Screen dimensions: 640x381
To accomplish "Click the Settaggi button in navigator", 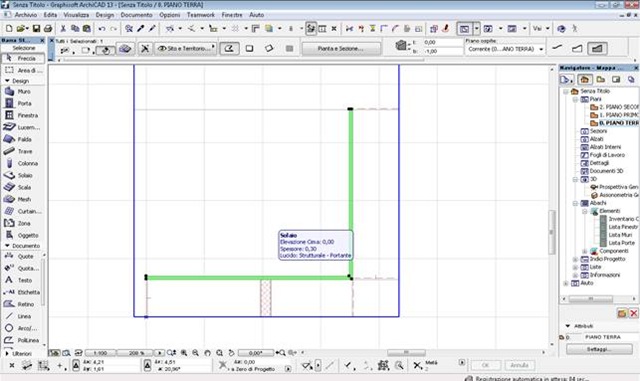I will point(599,350).
